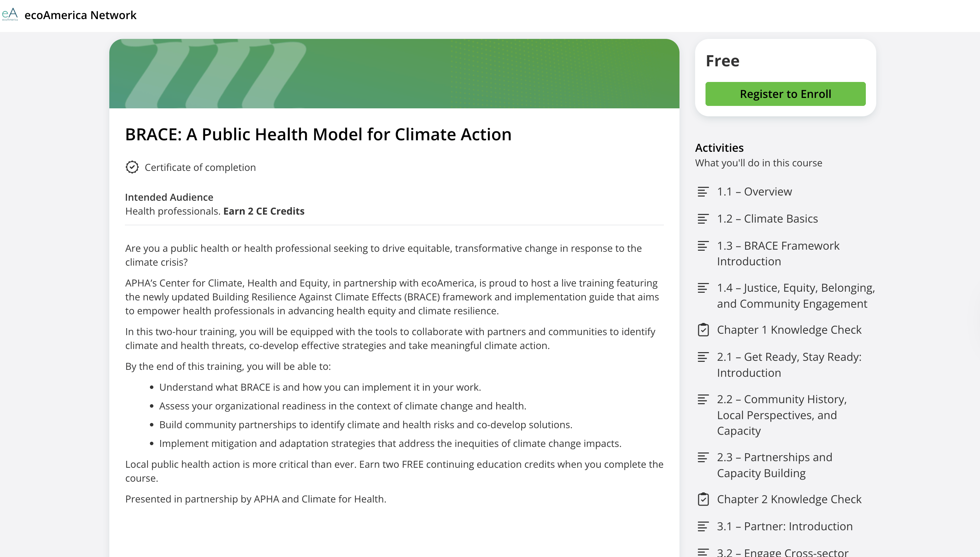Select 1.4 Justice, Equity, Belonging activity

coord(795,295)
